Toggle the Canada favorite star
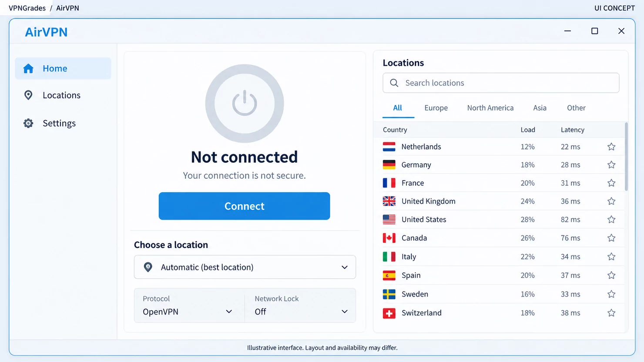Screen dimensions: 644x362 point(611,238)
